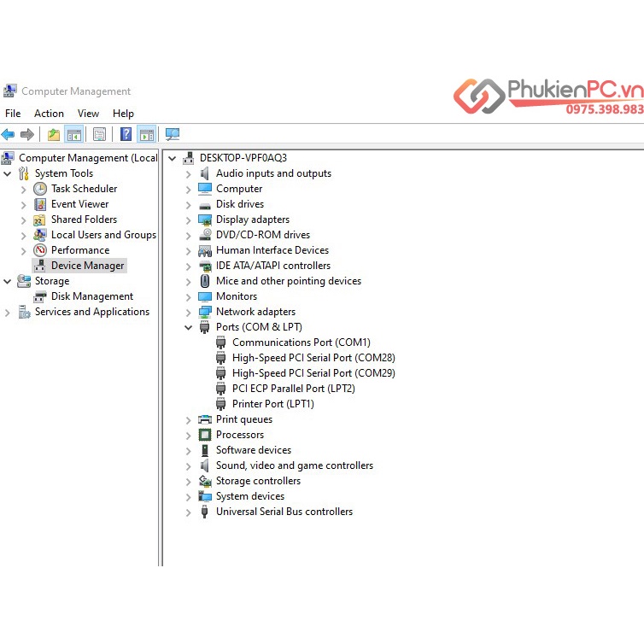
Task: Open the View menu
Action: click(x=88, y=114)
